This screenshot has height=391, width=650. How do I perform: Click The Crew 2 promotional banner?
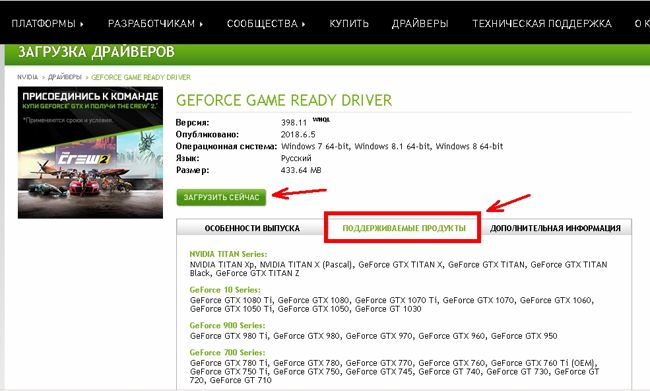[90, 152]
